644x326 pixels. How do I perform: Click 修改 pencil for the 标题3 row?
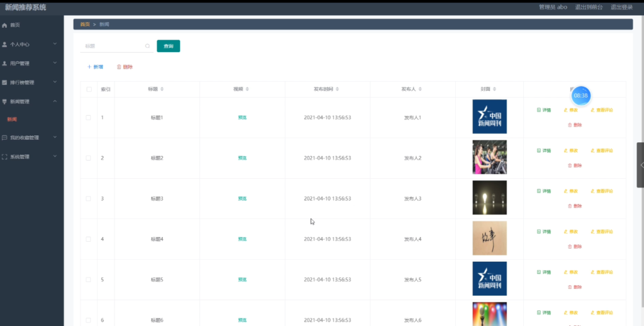click(570, 191)
